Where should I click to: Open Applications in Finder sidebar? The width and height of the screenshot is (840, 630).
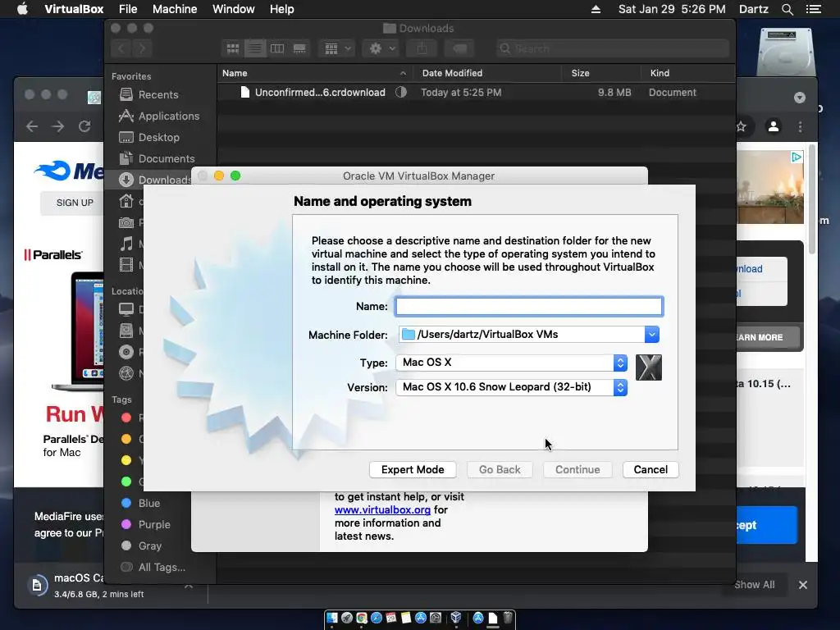[168, 116]
